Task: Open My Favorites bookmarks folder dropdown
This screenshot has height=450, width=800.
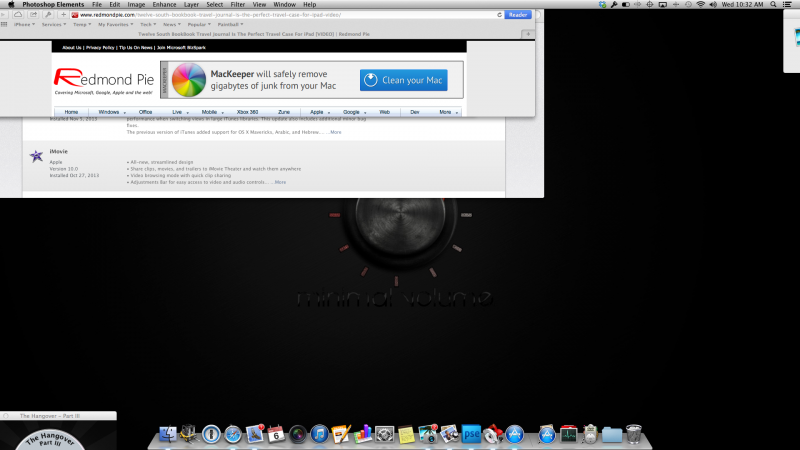Action: pos(115,24)
